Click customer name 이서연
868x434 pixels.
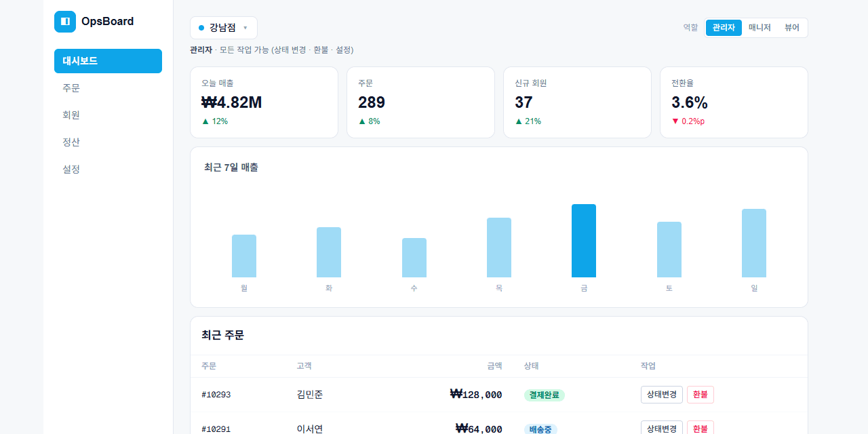click(x=310, y=429)
